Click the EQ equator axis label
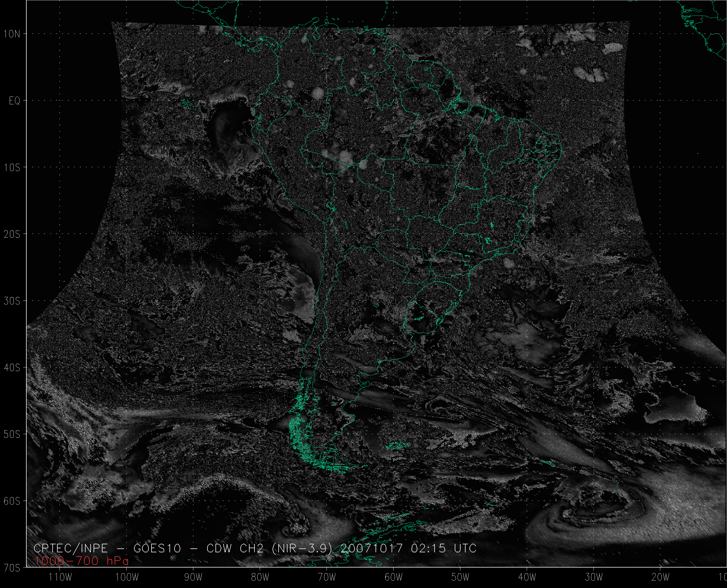727x588 pixels. tap(15, 101)
